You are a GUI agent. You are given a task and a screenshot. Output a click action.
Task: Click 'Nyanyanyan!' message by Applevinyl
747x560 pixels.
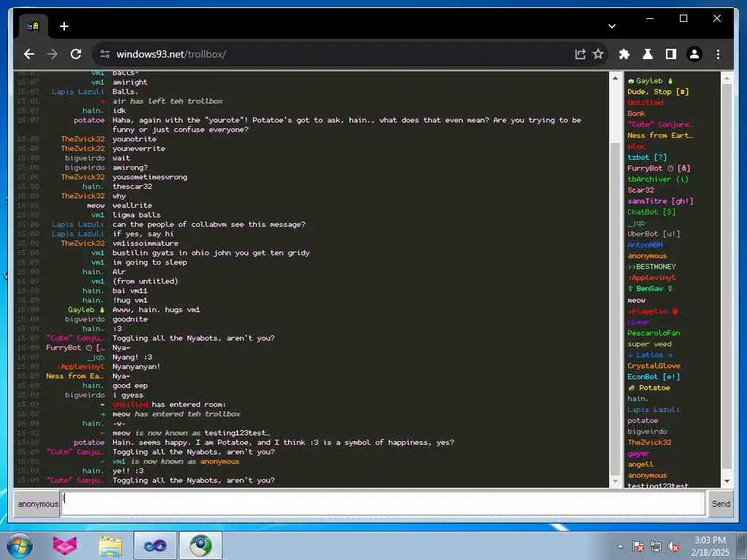click(136, 367)
